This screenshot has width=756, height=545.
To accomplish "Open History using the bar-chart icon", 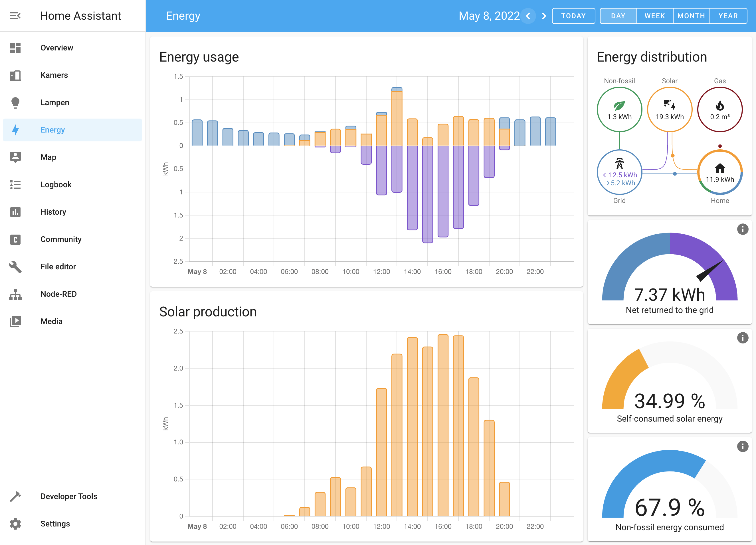I will click(x=15, y=212).
